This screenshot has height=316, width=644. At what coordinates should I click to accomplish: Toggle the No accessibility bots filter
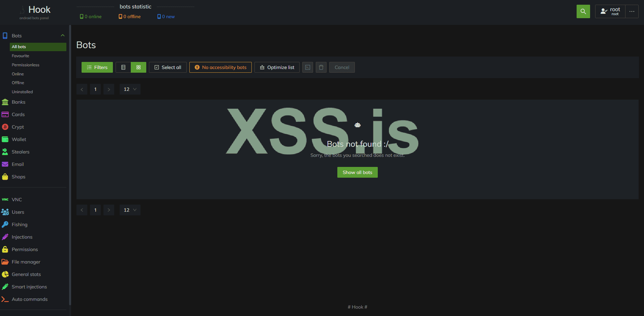220,67
